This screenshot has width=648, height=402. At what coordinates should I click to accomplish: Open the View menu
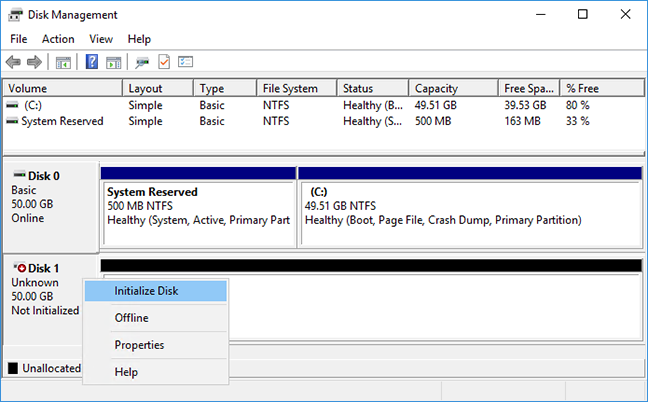(x=101, y=39)
